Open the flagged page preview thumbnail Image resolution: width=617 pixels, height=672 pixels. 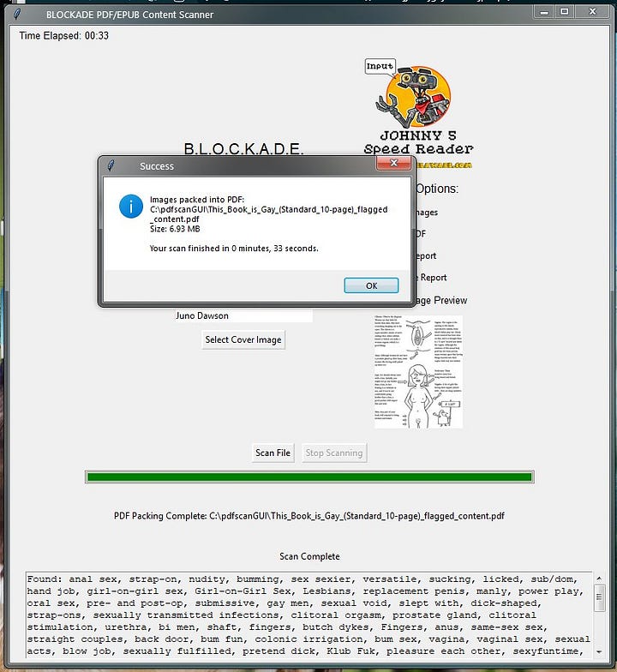point(418,372)
